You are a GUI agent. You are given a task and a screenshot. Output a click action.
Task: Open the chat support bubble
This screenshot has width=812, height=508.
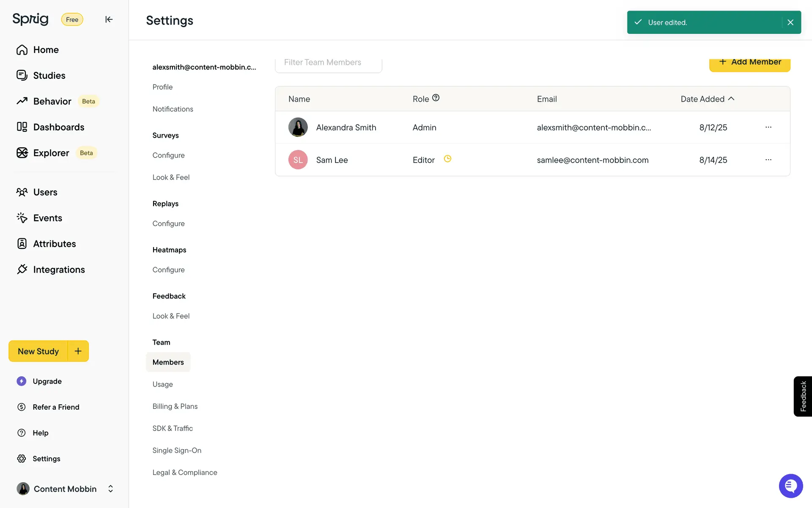(x=790, y=486)
